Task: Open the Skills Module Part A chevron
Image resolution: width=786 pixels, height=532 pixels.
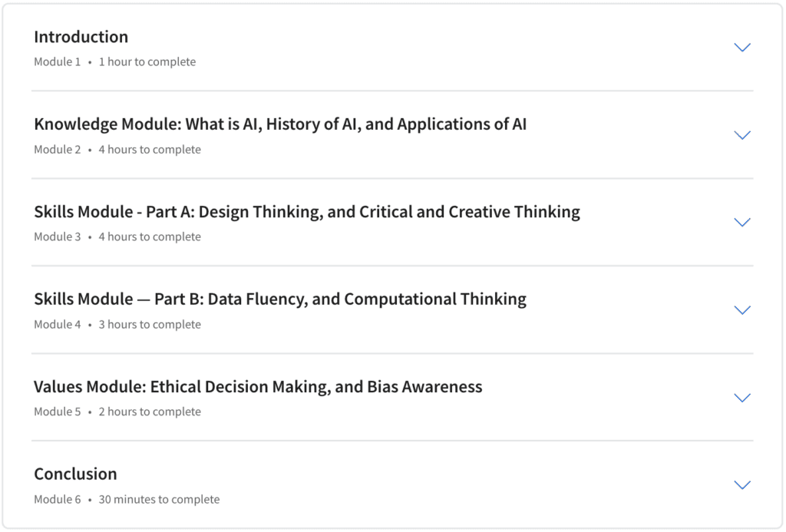Action: tap(741, 223)
